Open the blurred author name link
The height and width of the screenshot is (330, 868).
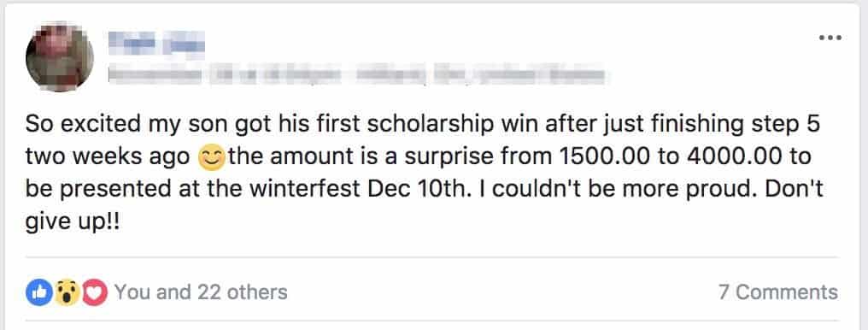[156, 44]
